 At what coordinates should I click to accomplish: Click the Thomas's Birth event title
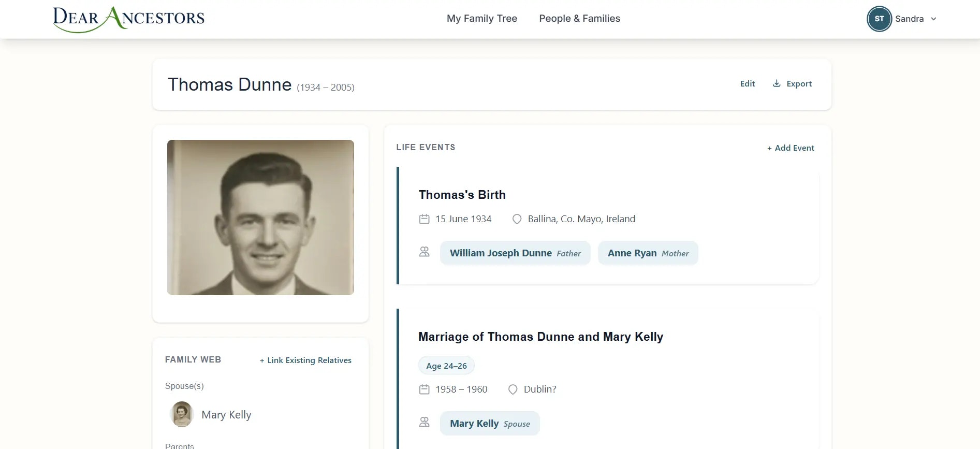pos(462,195)
